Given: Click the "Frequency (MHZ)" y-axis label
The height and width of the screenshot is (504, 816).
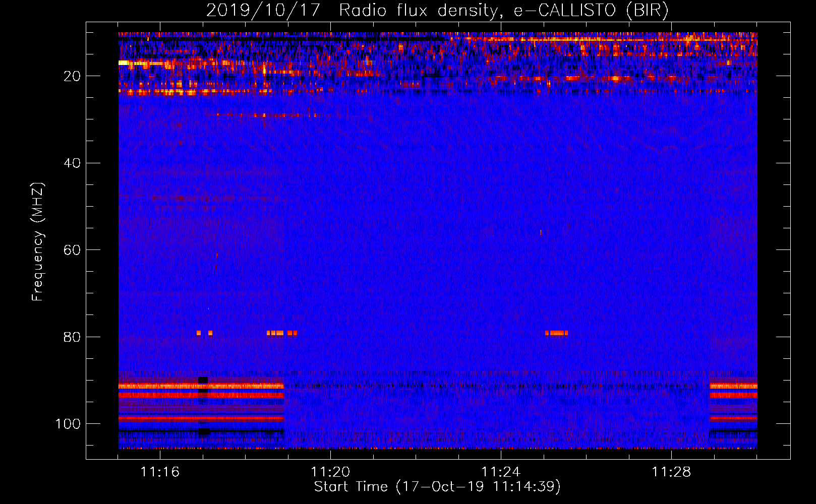Looking at the screenshot, I should click(38, 241).
